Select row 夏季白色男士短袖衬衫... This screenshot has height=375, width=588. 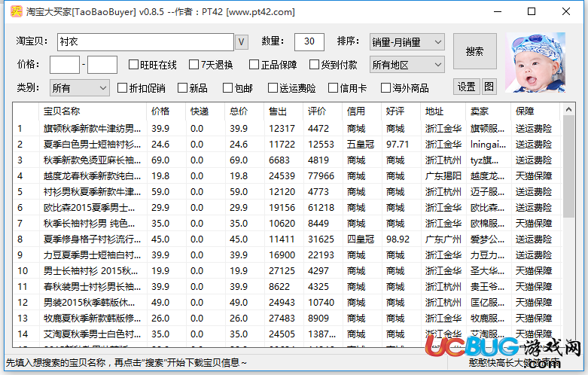coord(287,145)
